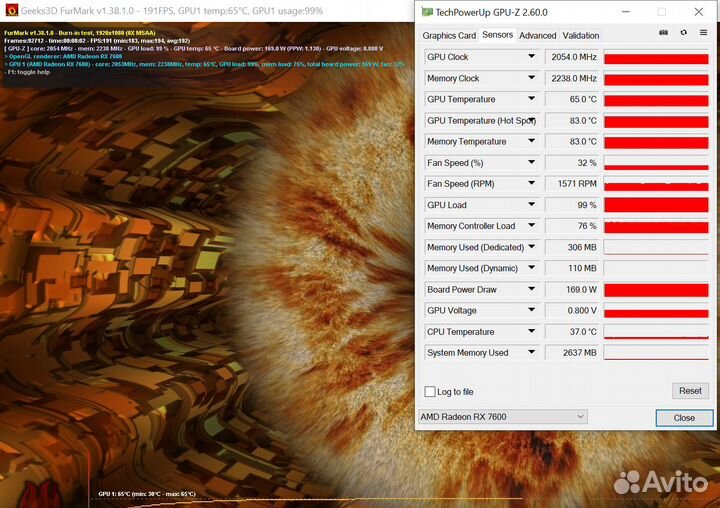The image size is (720, 508).
Task: Click the Close button in GPU-Z
Action: [684, 418]
